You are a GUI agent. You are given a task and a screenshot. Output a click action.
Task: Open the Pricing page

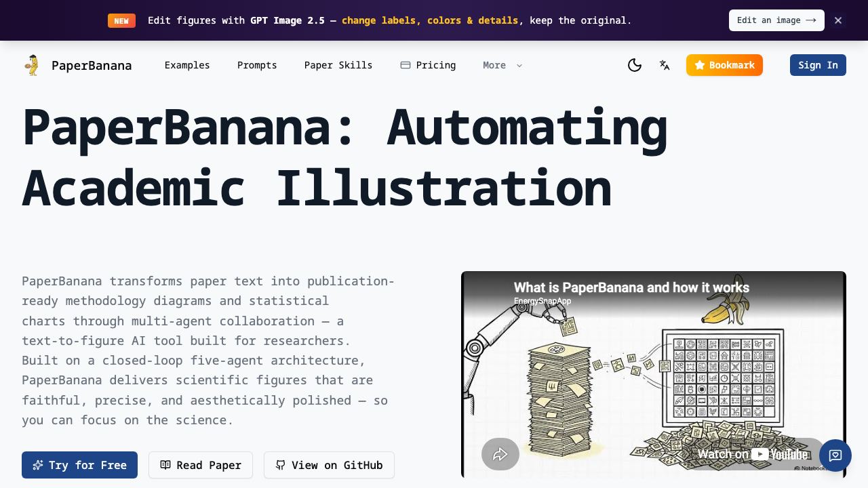coord(428,65)
